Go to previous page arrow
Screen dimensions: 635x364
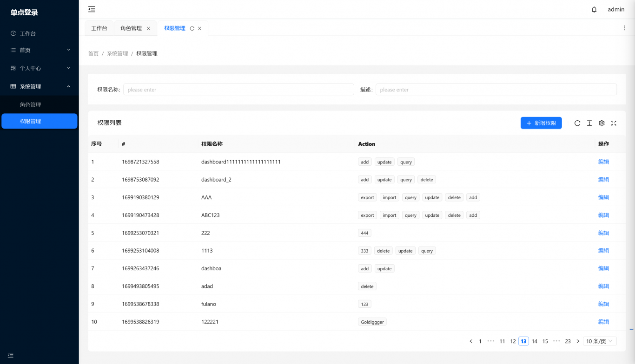[x=471, y=341]
